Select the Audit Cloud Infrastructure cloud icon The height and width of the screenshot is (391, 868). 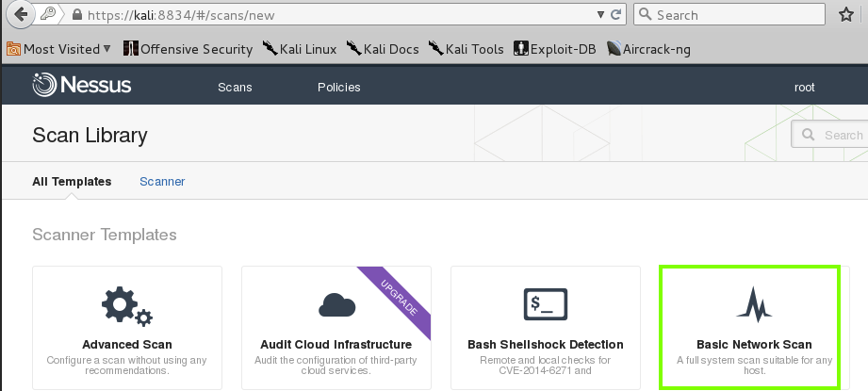pos(336,305)
